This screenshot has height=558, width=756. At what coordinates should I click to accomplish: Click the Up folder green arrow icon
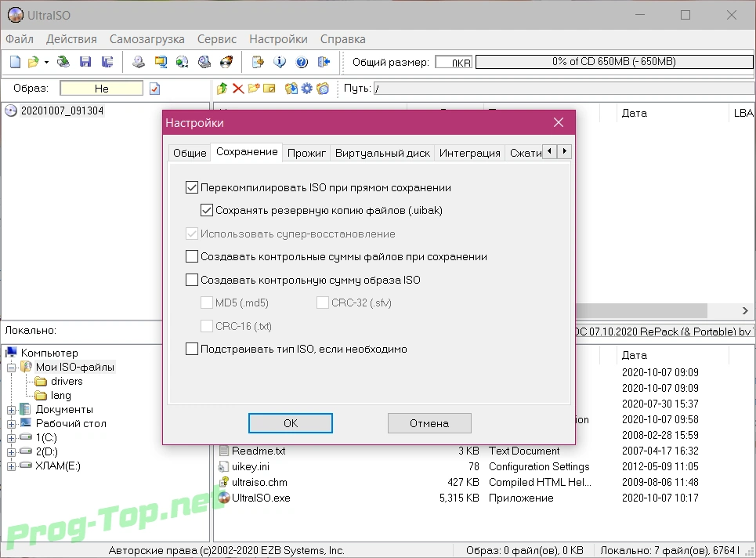click(222, 89)
